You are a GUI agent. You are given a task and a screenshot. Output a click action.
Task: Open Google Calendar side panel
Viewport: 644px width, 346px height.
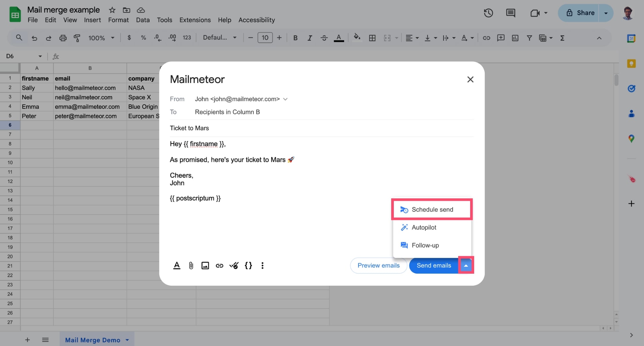[x=631, y=38]
